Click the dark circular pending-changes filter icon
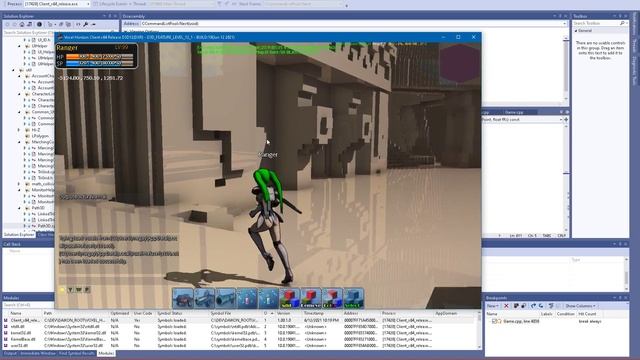 click(40, 24)
